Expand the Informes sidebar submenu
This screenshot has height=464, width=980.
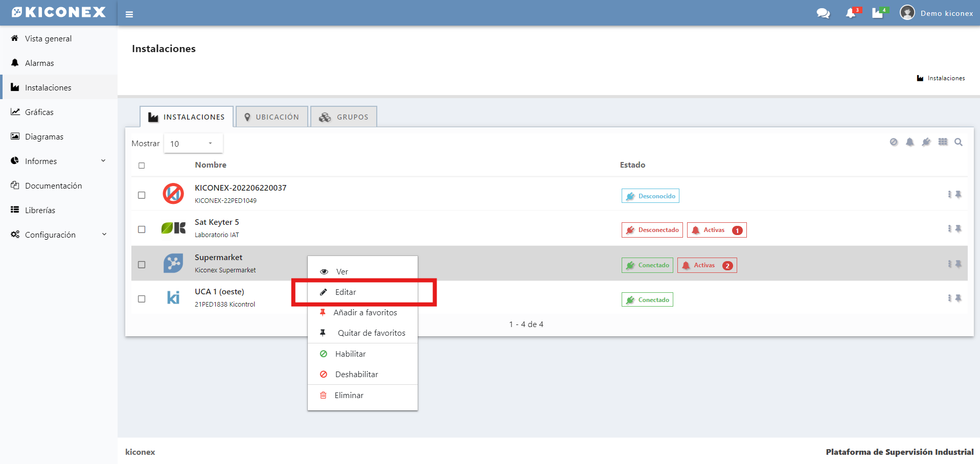point(58,161)
